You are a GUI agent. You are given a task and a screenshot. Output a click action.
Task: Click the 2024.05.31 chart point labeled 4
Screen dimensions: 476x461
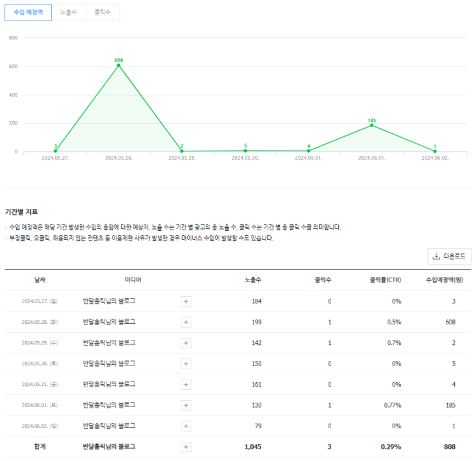[x=308, y=151]
